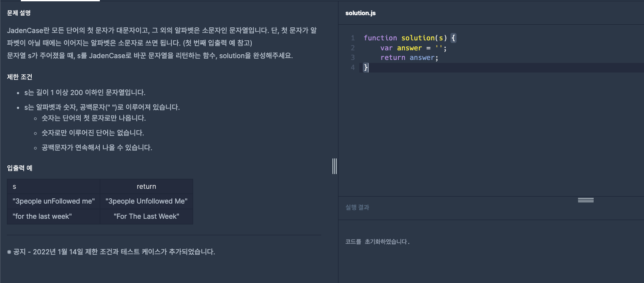
Task: Place cursor on 'return answer;' code line
Action: click(x=410, y=58)
